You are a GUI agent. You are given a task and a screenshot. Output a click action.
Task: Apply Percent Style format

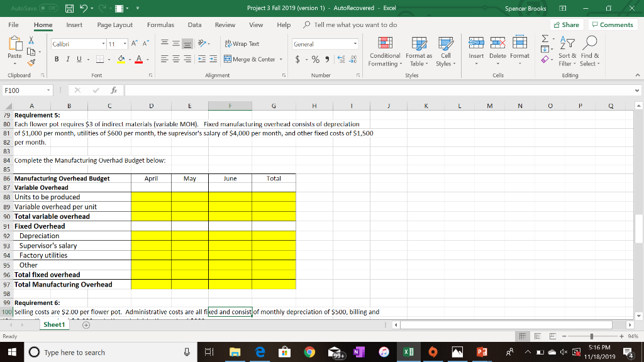pyautogui.click(x=316, y=60)
